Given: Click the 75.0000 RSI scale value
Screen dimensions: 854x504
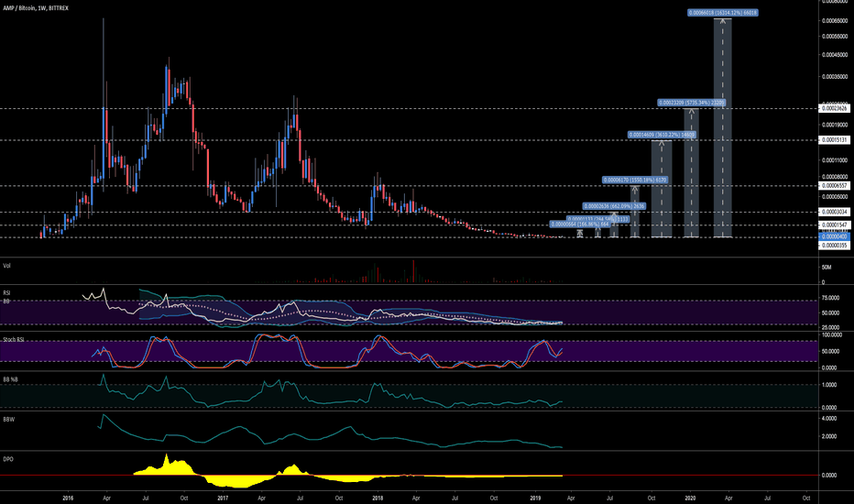Looking at the screenshot, I should coord(830,299).
